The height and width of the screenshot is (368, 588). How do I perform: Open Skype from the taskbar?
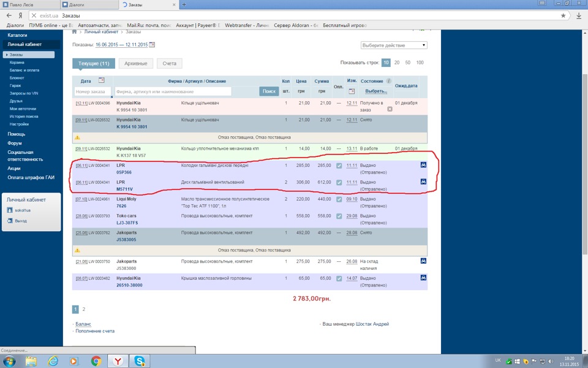coord(140,361)
